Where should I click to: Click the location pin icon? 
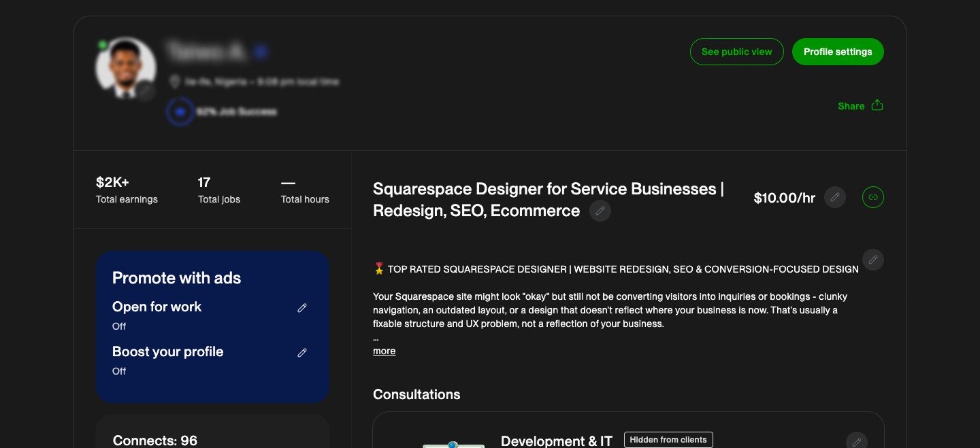174,82
